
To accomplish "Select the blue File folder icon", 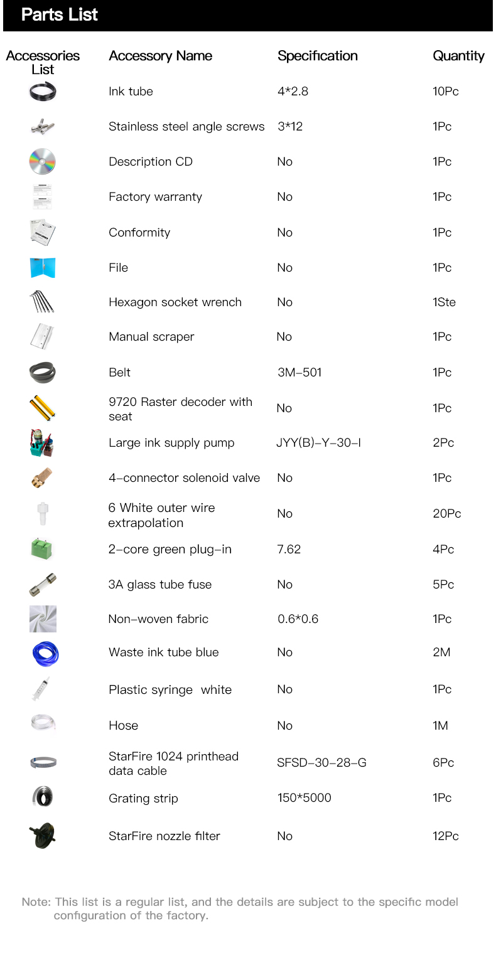I will (x=43, y=268).
